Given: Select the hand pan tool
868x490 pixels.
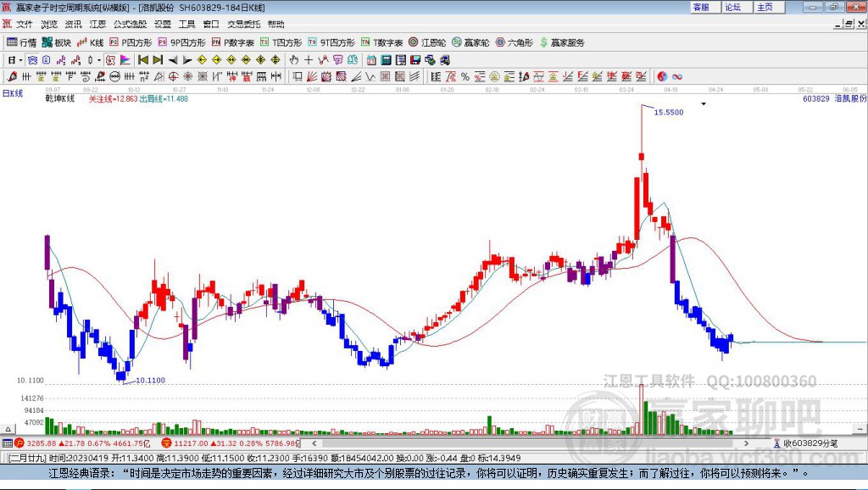Looking at the screenshot, I should [294, 60].
